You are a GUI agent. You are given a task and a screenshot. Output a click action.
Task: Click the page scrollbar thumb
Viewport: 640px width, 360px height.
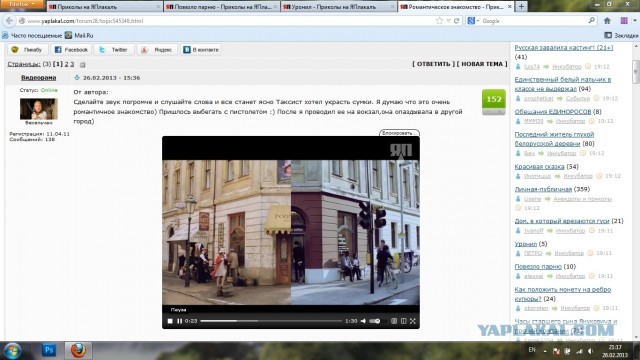(636, 71)
